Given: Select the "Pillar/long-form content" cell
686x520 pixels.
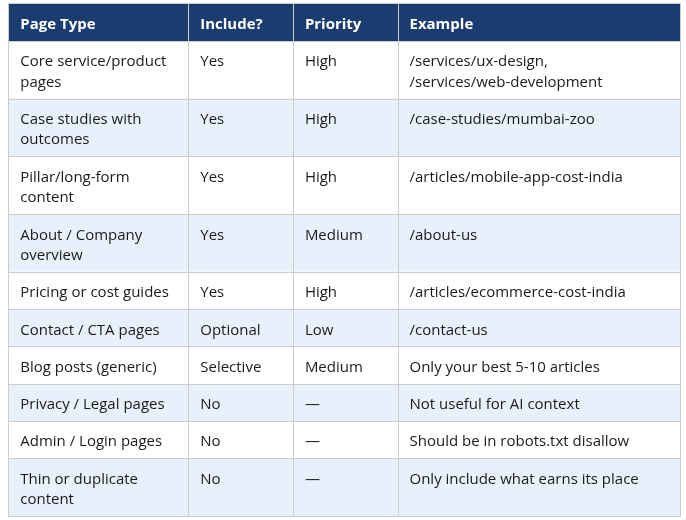Looking at the screenshot, I should (x=75, y=187).
